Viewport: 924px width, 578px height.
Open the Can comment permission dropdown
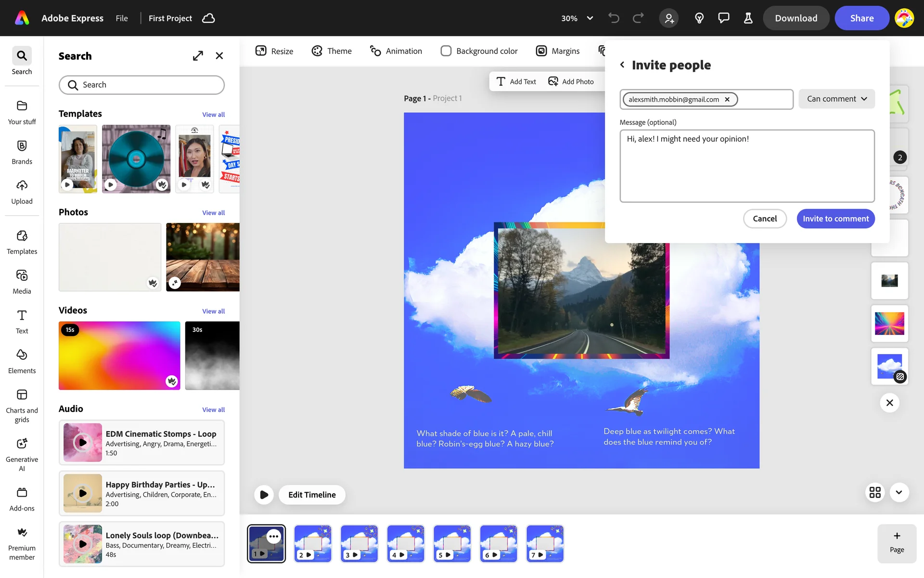(836, 99)
